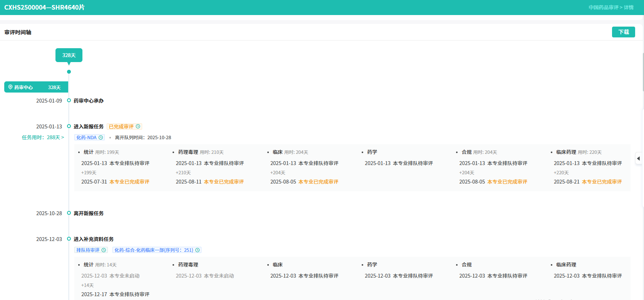The width and height of the screenshot is (644, 300).
Task: Click clock icon beside 已完成审评 tag
Action: tap(138, 126)
